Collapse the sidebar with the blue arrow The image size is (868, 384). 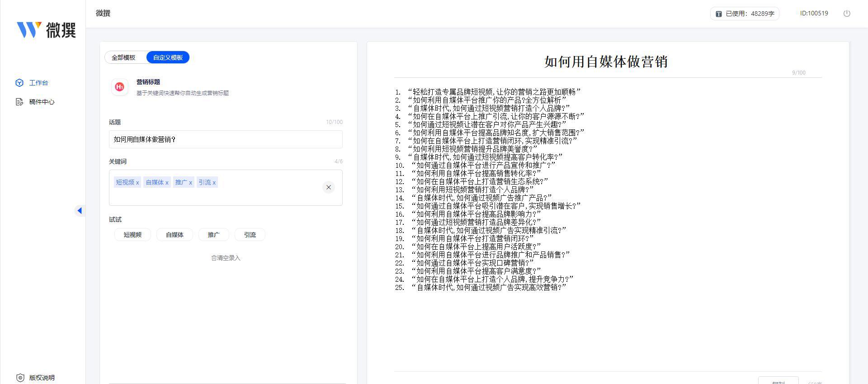point(80,210)
